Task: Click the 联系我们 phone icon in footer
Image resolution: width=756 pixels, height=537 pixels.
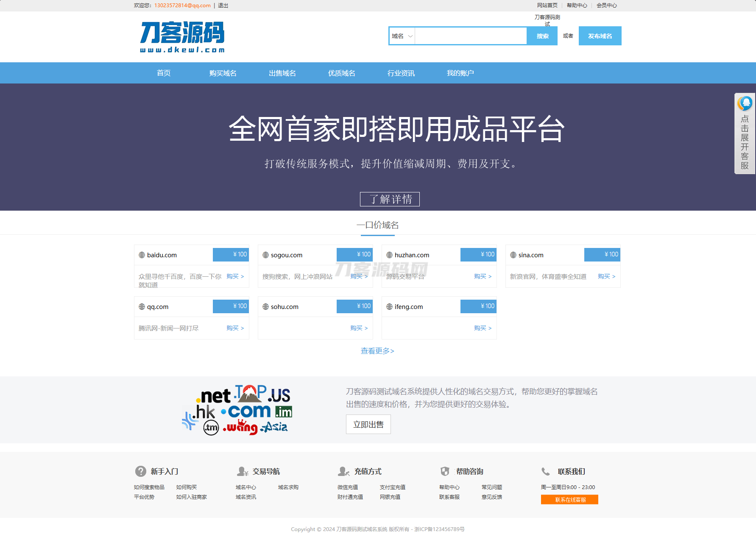Action: (546, 471)
